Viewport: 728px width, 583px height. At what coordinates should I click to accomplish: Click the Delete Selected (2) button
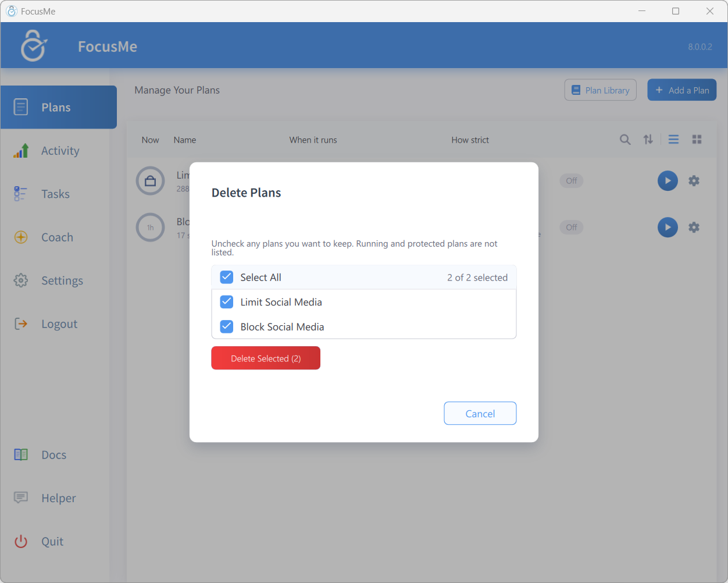click(266, 358)
